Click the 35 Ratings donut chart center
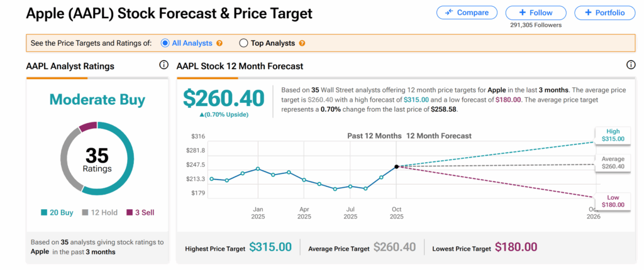This screenshot has width=644, height=270. (97, 159)
